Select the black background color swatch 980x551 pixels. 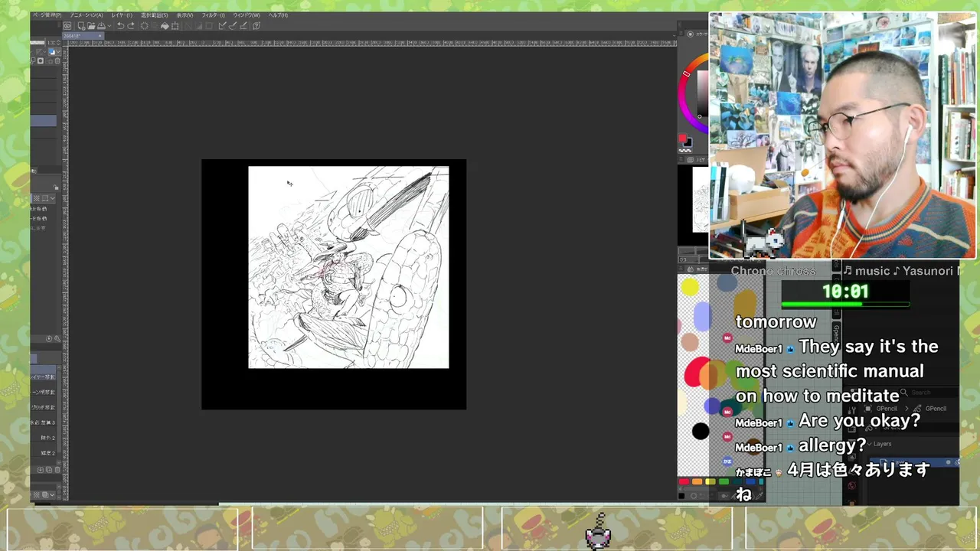[x=688, y=143]
